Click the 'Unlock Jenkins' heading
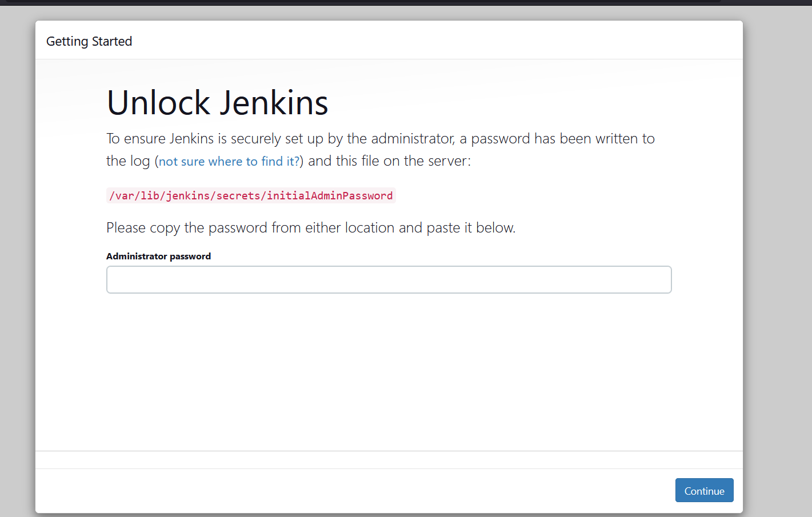812x517 pixels. pos(217,103)
